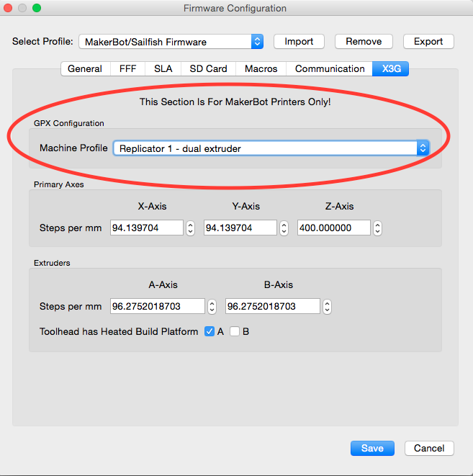Open the Macros tab
This screenshot has width=473, height=476.
[261, 68]
